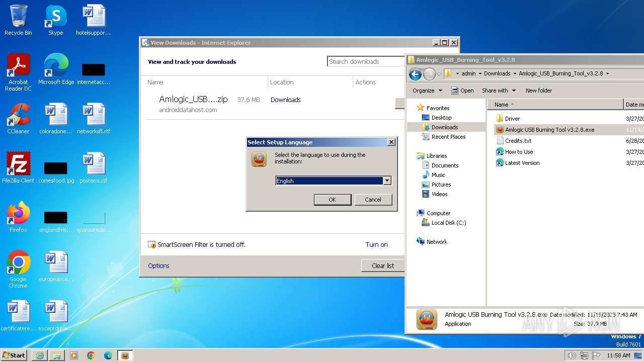The height and width of the screenshot is (362, 644).
Task: Click the Open button in Explorer toolbar
Action: click(462, 90)
